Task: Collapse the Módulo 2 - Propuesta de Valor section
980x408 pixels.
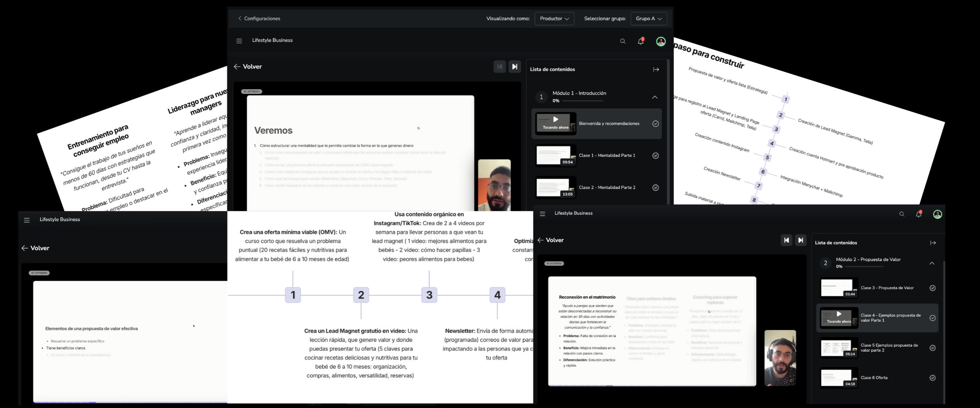Action: 932,263
